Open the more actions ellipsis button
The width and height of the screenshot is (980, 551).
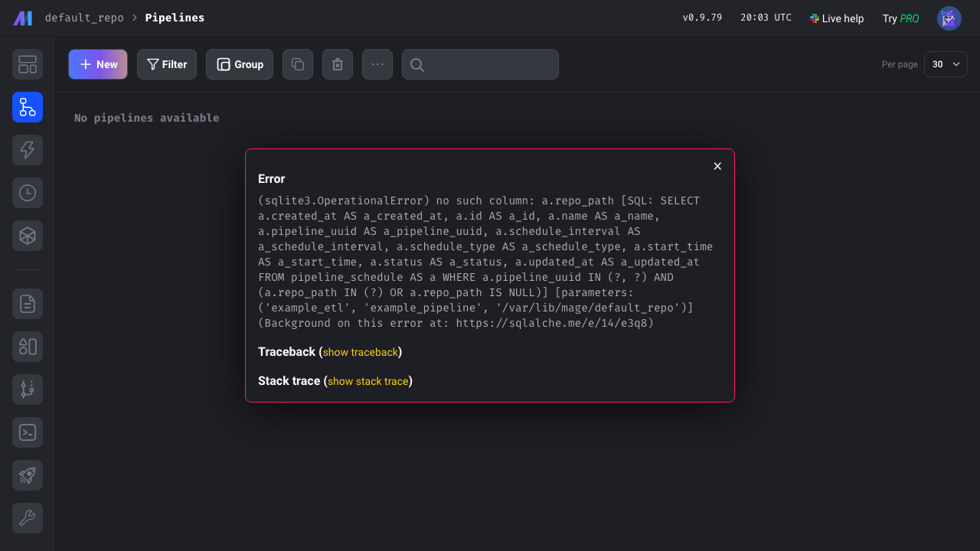click(377, 64)
